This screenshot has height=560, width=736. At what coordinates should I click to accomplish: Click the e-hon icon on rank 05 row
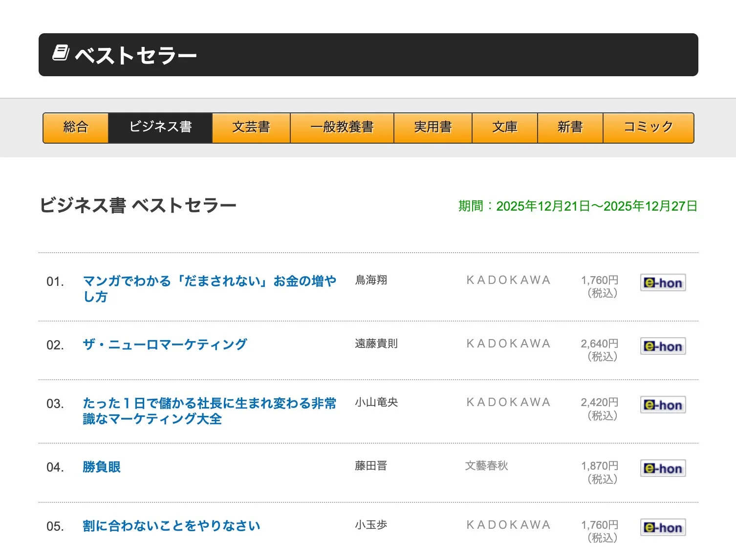coord(663,527)
